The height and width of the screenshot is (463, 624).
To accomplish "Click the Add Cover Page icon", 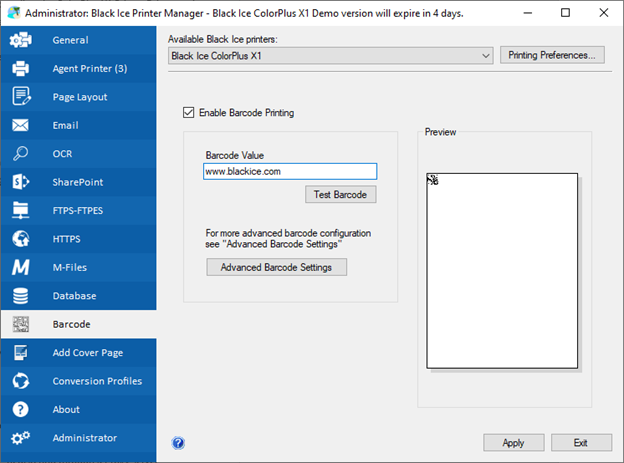I will coord(20,353).
